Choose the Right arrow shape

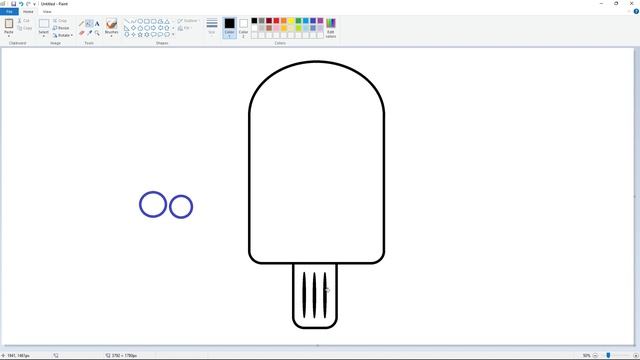pos(153,28)
